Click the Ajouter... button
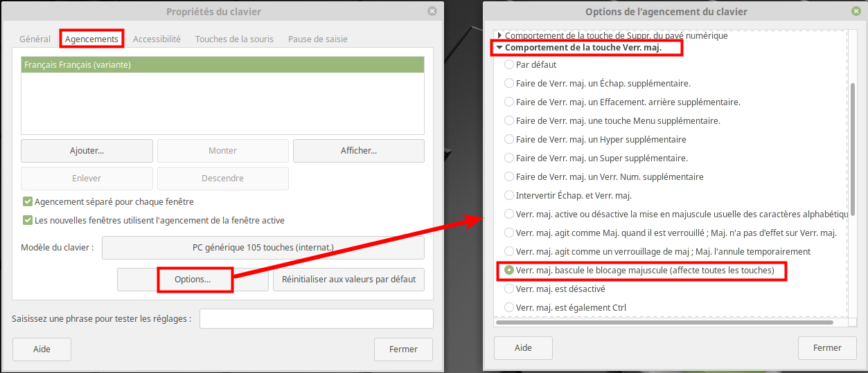This screenshot has height=373, width=868. point(87,150)
